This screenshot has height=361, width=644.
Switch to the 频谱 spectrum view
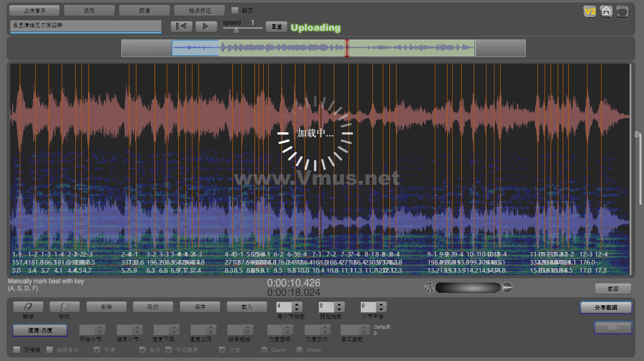[x=144, y=10]
